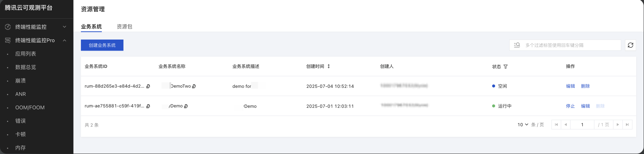644x154 pixels.
Task: Open 崩溃 in the sidebar
Action: point(21,81)
